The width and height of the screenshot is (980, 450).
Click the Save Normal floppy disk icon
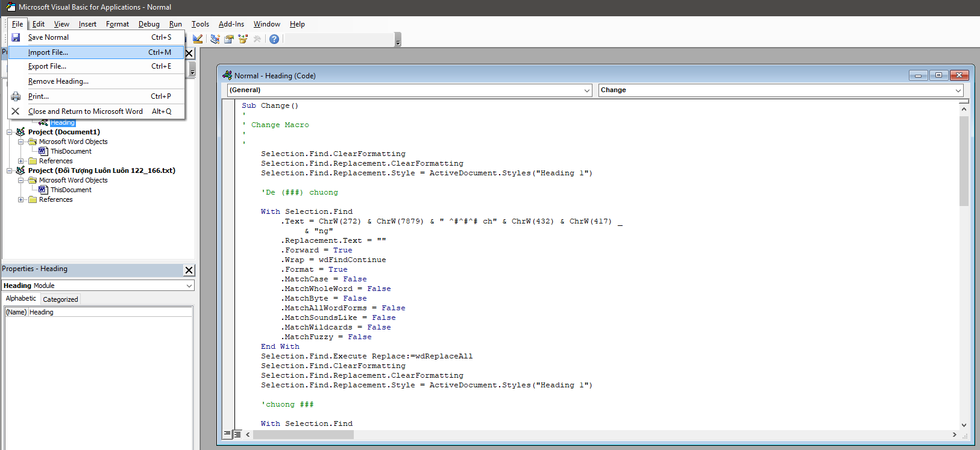[16, 37]
